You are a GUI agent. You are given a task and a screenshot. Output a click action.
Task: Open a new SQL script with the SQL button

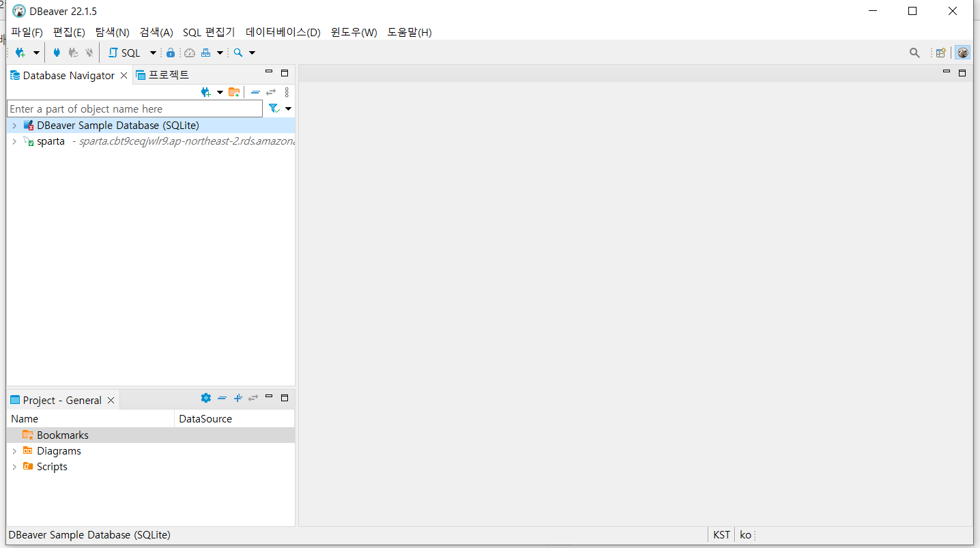(x=124, y=53)
